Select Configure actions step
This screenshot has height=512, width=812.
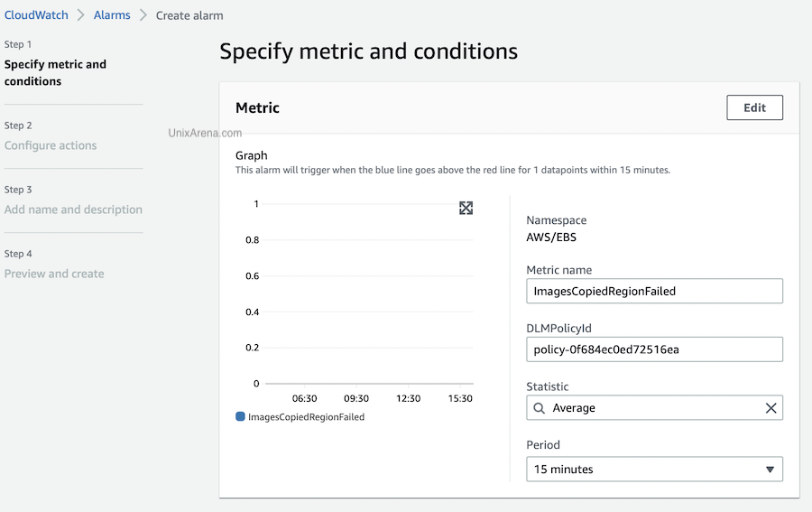tap(51, 145)
